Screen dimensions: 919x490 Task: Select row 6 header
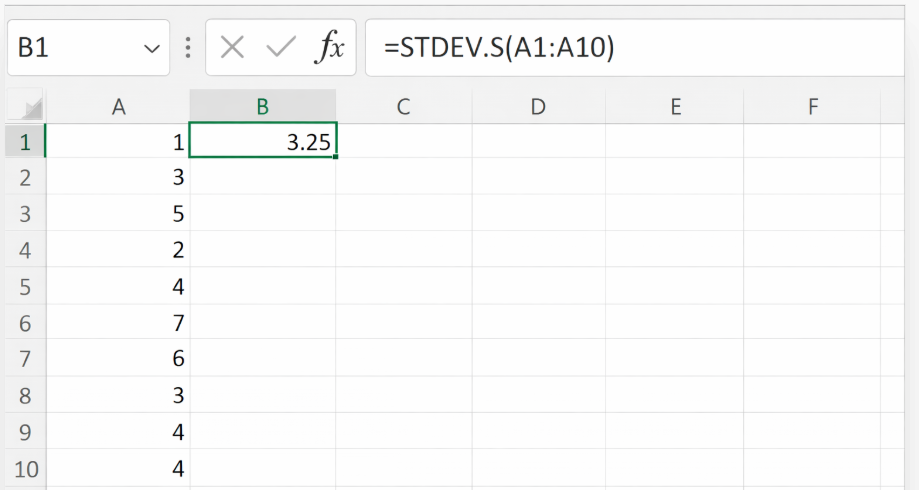pos(25,323)
